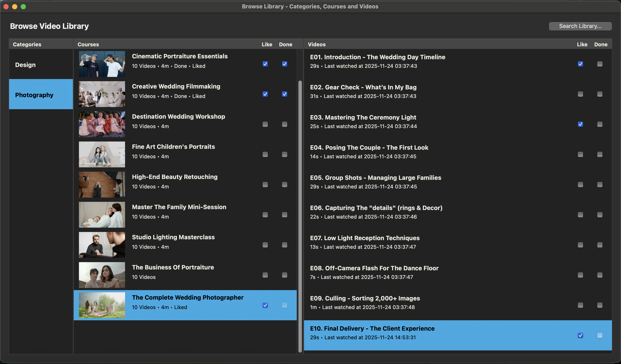Mark Destination Wedding Workshop as done
The image size is (621, 364).
(284, 124)
